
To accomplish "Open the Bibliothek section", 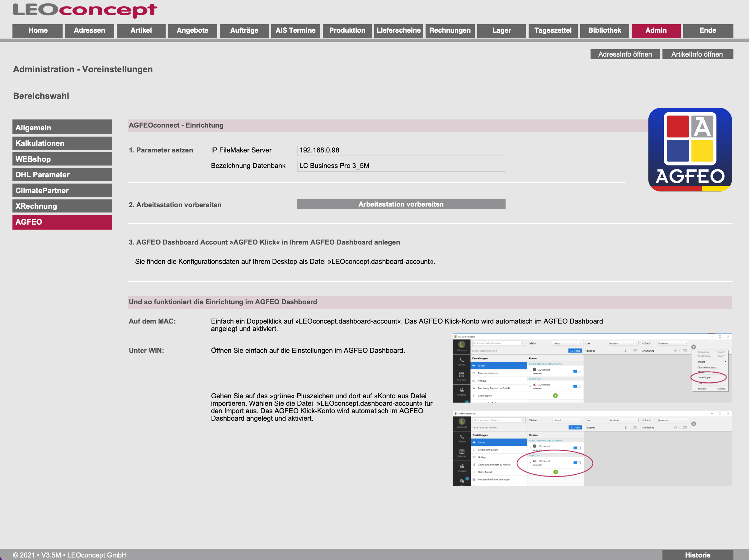I will [x=605, y=31].
